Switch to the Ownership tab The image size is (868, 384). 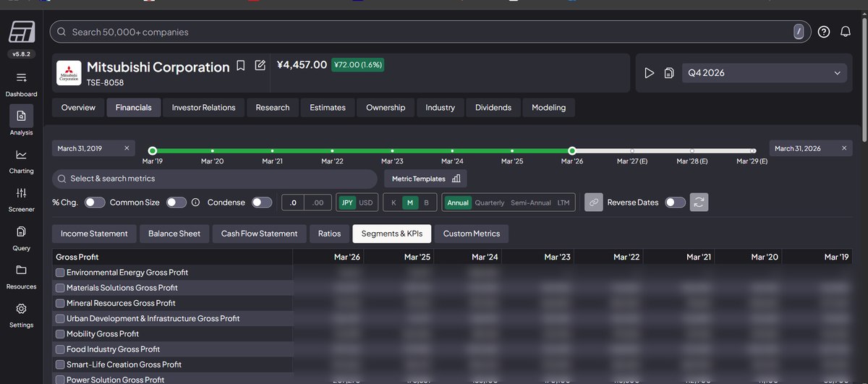coord(386,108)
